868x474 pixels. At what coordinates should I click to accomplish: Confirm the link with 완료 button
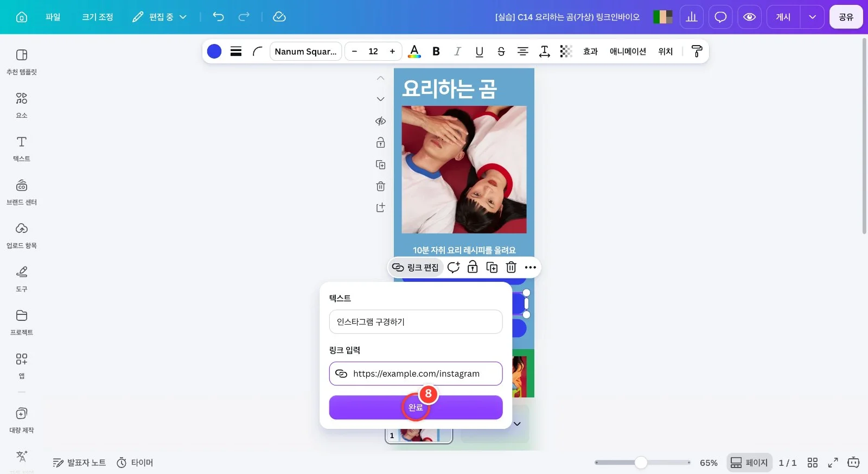(416, 407)
